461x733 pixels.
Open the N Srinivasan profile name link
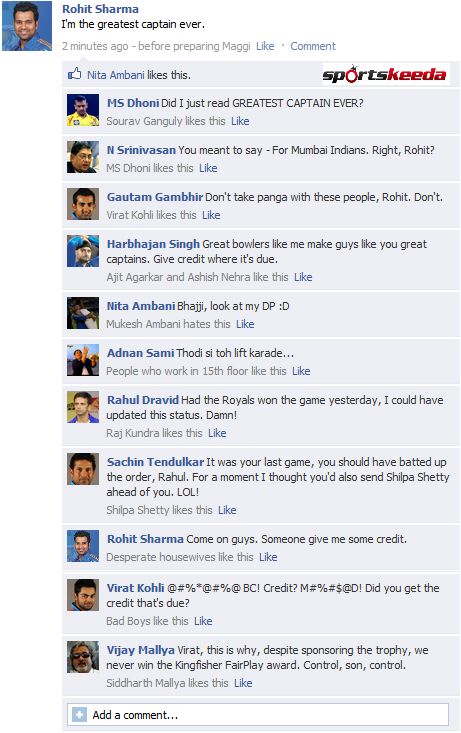(x=141, y=150)
